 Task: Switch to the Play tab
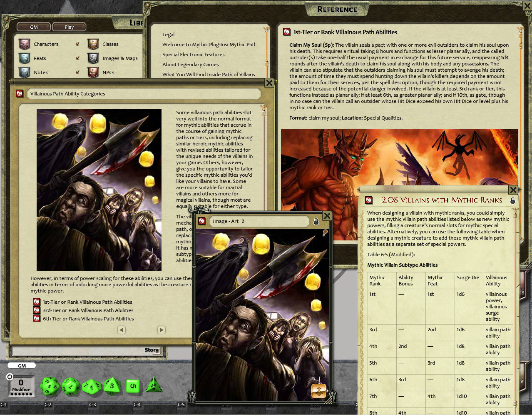coord(69,26)
